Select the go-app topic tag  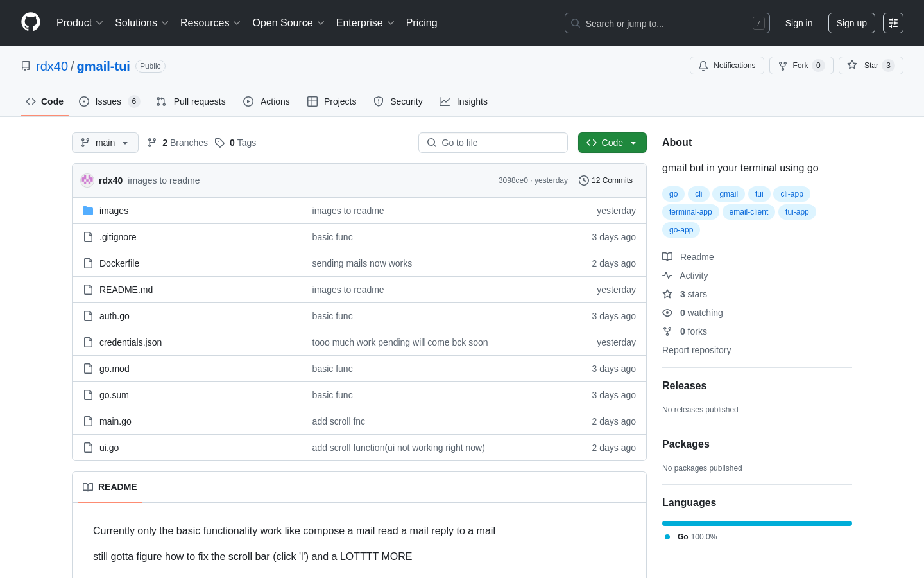pyautogui.click(x=681, y=230)
